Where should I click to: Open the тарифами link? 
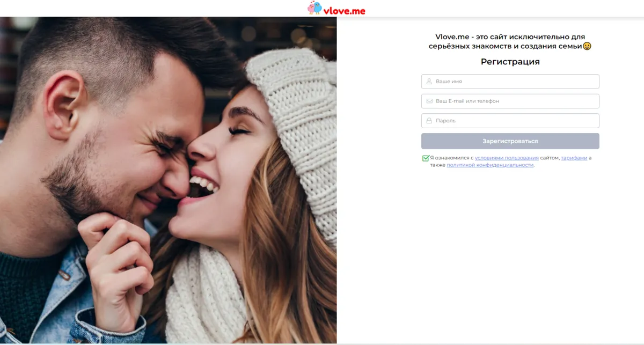coord(574,158)
